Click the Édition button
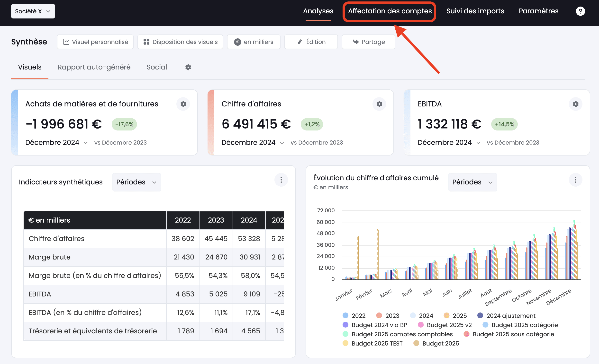The height and width of the screenshot is (364, 599). pyautogui.click(x=311, y=42)
